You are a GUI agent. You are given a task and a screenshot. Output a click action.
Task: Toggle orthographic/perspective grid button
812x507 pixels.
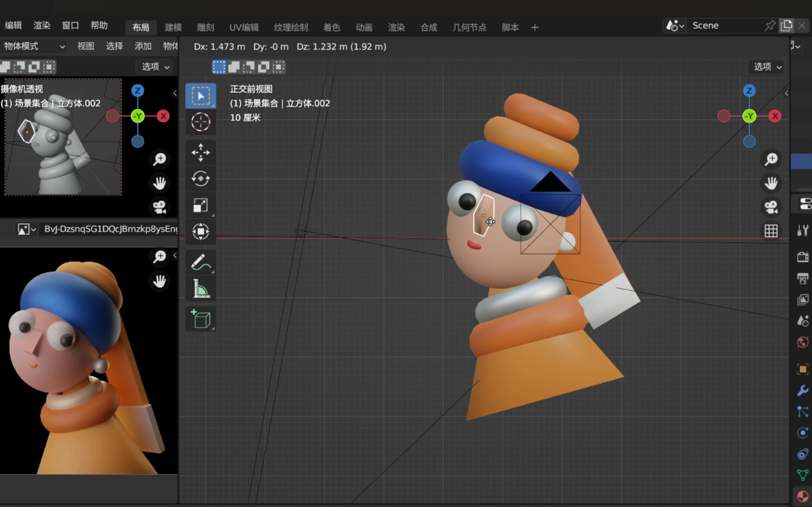(x=771, y=231)
